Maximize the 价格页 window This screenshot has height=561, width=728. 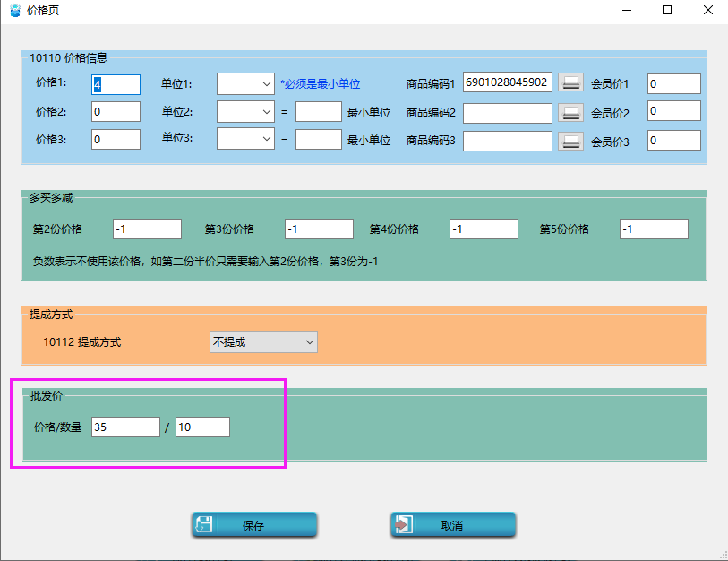[667, 10]
